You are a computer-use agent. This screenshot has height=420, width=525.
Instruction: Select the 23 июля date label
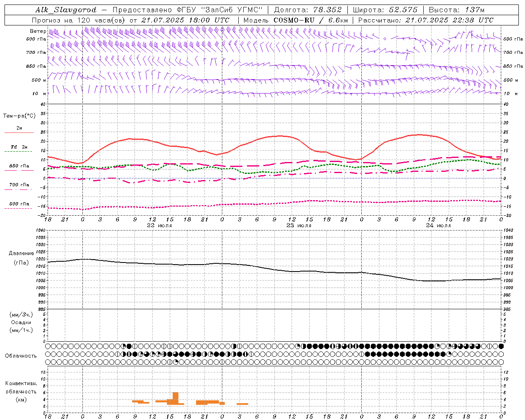click(299, 226)
